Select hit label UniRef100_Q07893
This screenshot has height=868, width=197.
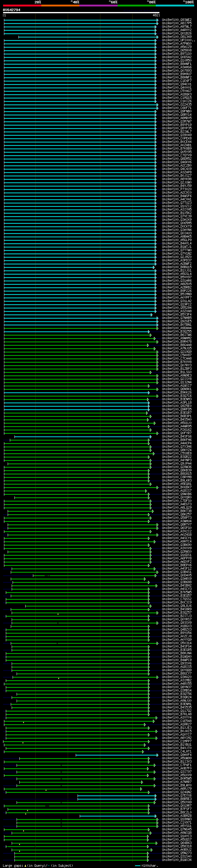[x=177, y=71]
